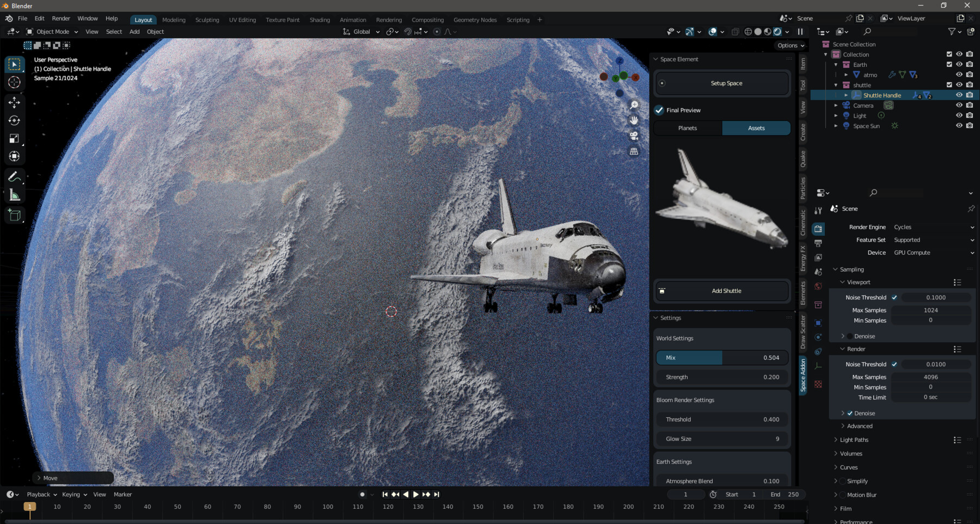980x524 pixels.
Task: Pick the Annotate tool
Action: coord(14,176)
